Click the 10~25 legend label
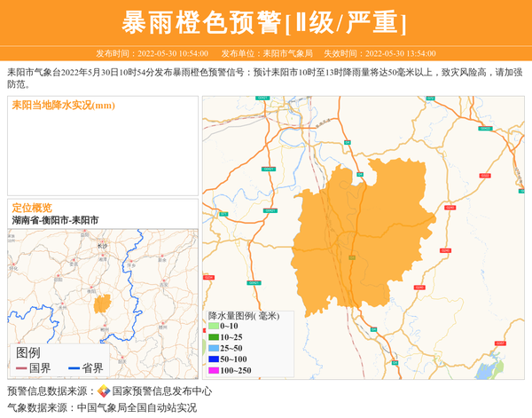The width and height of the screenshot is (532, 418). 231,337
